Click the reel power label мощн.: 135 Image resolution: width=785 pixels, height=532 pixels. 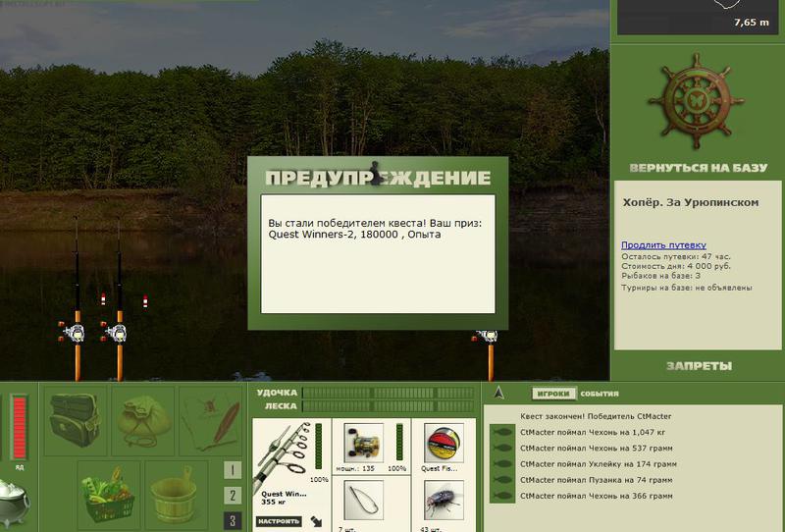tap(355, 469)
